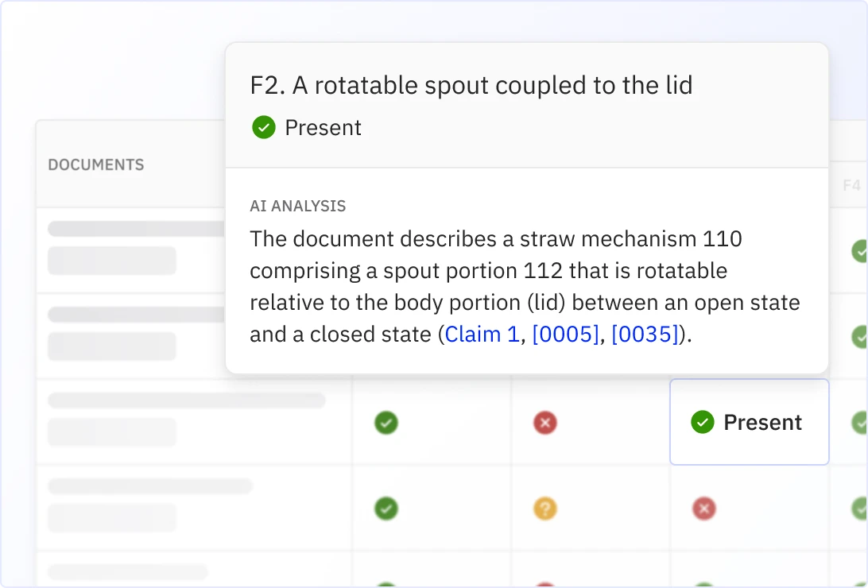The width and height of the screenshot is (868, 588).
Task: Select the highlighted Present table cell
Action: pos(749,422)
